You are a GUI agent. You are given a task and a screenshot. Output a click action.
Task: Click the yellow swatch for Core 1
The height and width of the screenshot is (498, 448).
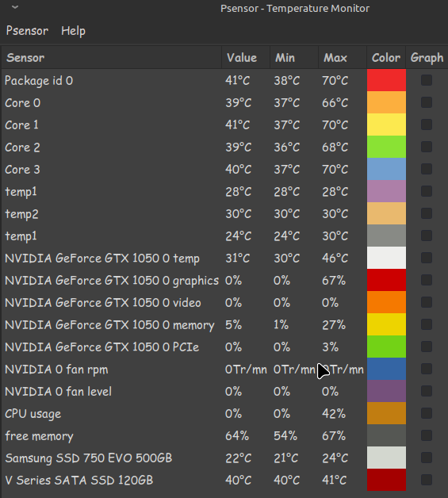tap(386, 125)
